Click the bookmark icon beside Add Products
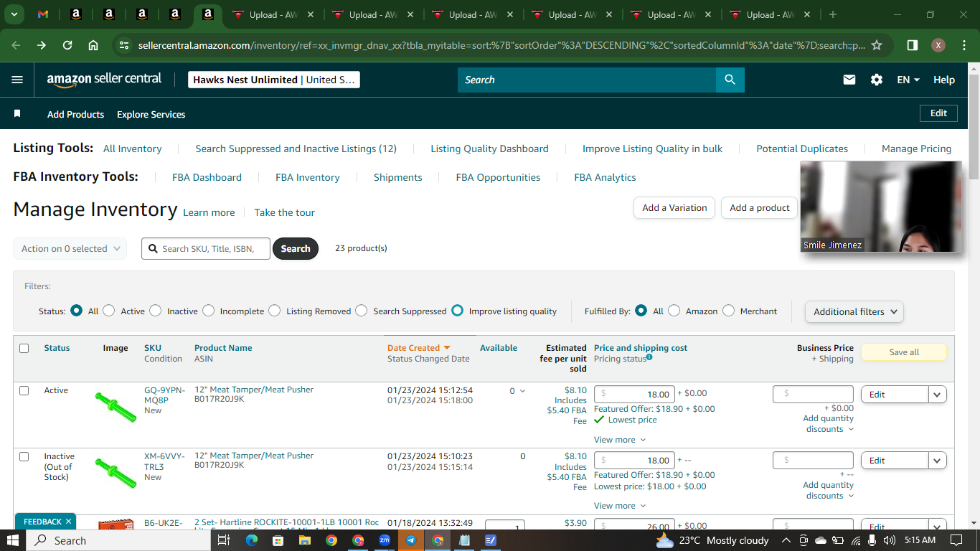The image size is (980, 551). point(17,114)
